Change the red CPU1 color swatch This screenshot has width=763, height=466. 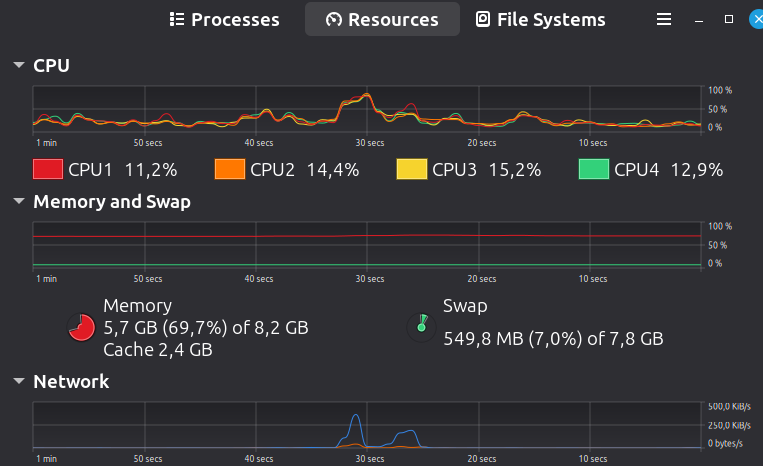tap(48, 169)
